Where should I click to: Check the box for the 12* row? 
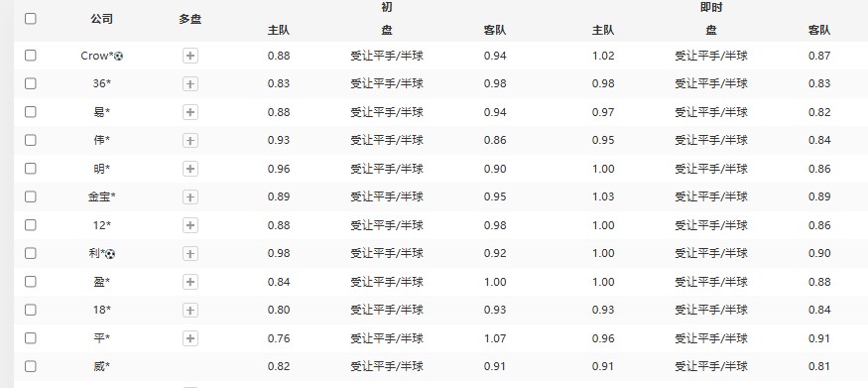31,224
